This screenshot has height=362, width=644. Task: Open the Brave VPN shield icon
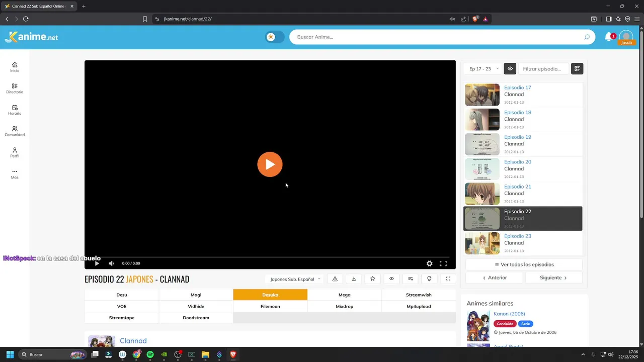[x=627, y=19]
